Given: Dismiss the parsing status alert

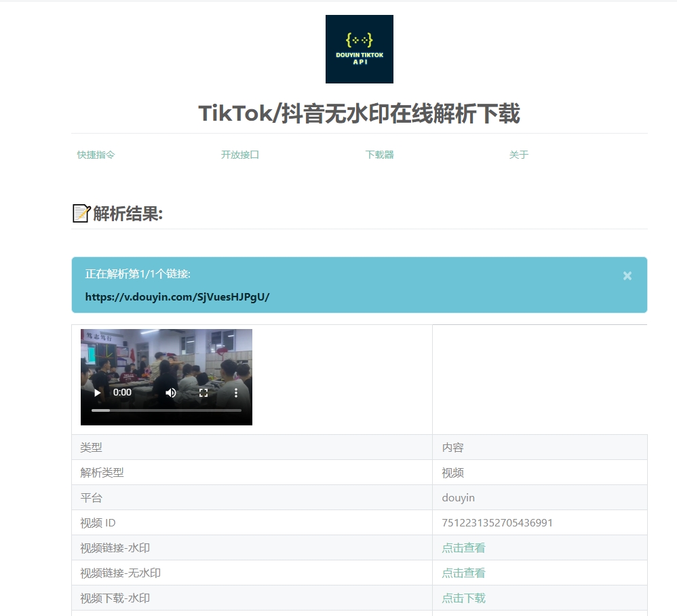Looking at the screenshot, I should click(627, 275).
